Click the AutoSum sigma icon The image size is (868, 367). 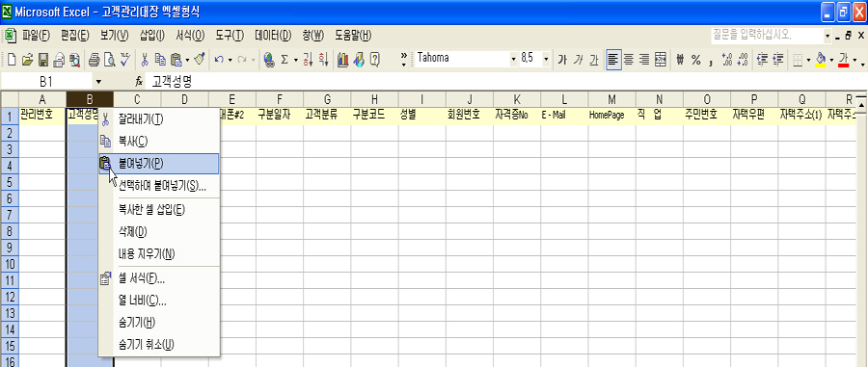(x=285, y=59)
